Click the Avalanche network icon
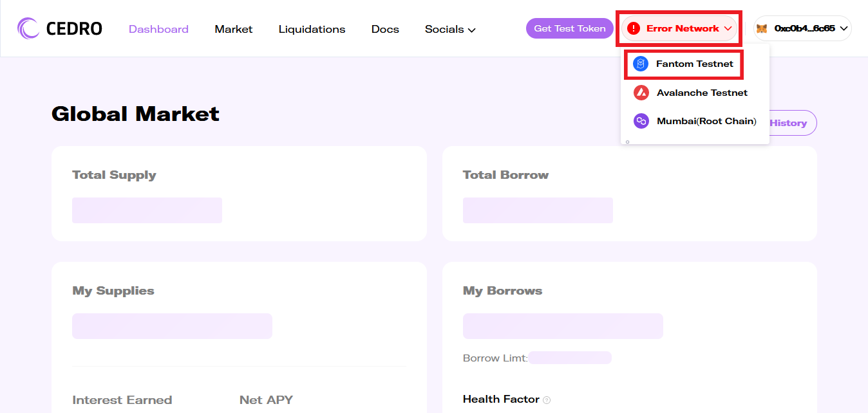The image size is (868, 413). point(641,93)
